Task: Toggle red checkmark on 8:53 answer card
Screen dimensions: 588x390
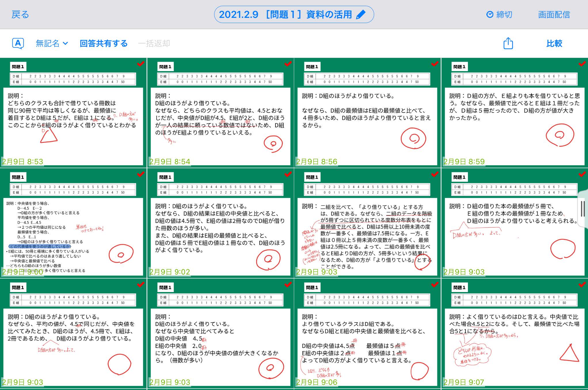Action: 141,64
